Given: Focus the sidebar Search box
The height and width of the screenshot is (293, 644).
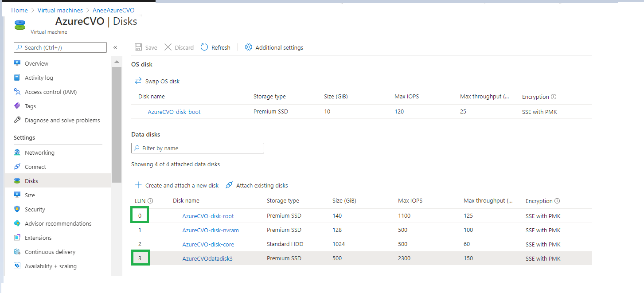Looking at the screenshot, I should click(60, 47).
